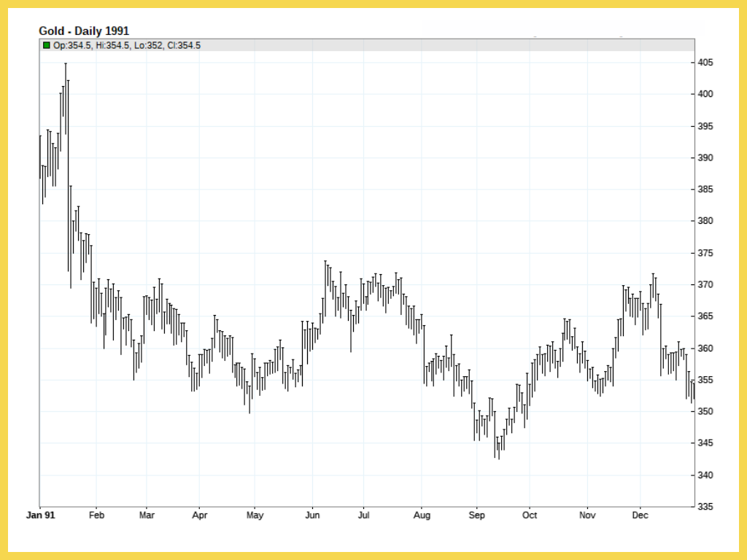Click the 370 value on the price axis
This screenshot has height=560, width=747.
click(x=705, y=284)
